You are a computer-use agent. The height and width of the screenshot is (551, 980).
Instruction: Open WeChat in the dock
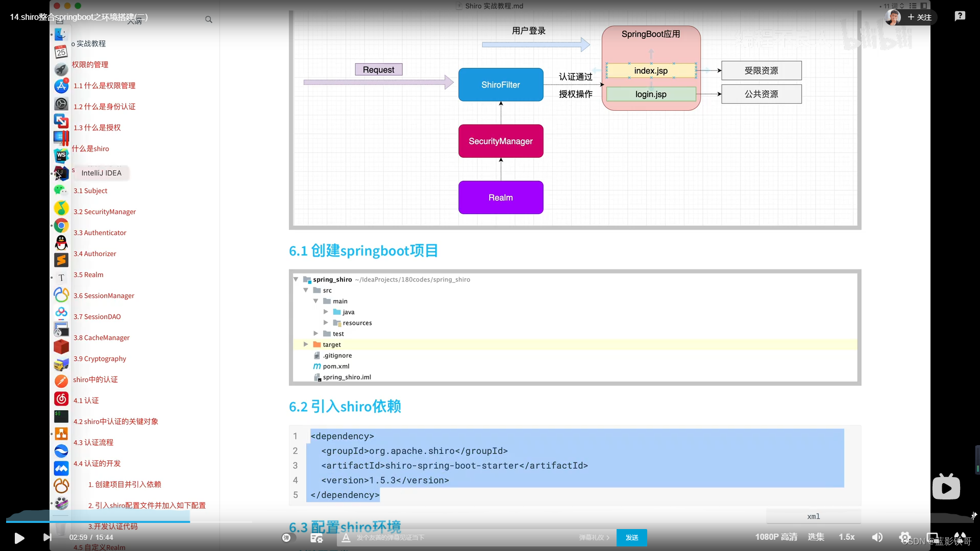pos(61,190)
